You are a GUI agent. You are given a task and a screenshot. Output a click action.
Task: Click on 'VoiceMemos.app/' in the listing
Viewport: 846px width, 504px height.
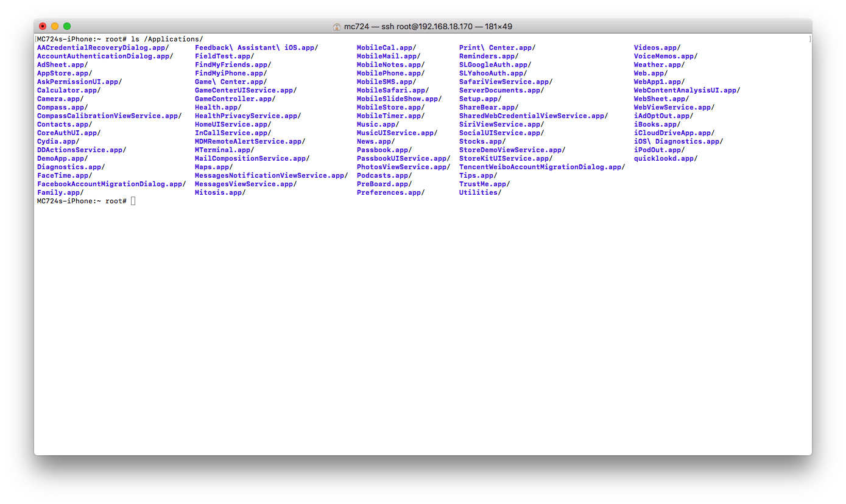point(666,56)
